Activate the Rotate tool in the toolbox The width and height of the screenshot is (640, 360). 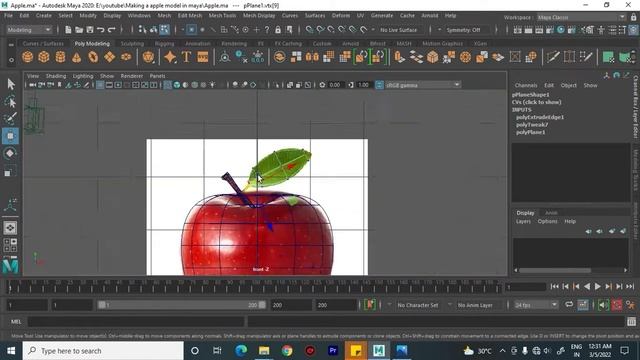pos(11,153)
